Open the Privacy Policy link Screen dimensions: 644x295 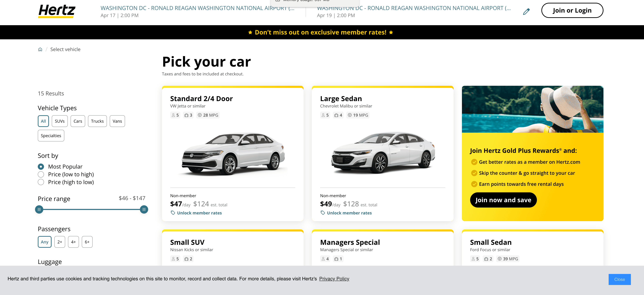[334, 279]
